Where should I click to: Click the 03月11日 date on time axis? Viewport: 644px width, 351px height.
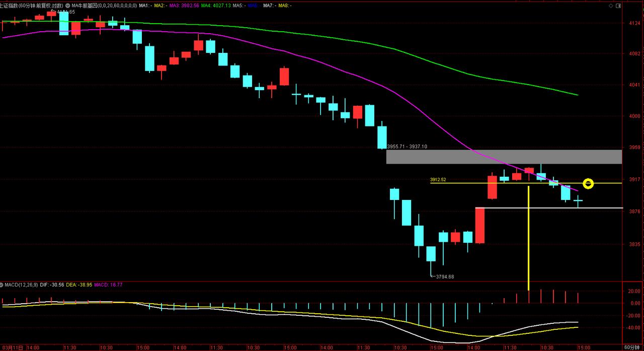coord(13,347)
